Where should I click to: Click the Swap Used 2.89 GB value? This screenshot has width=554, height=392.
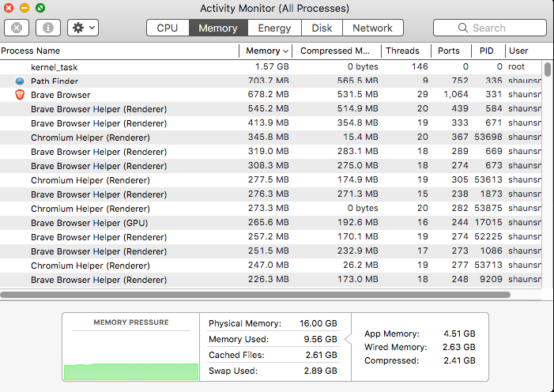(x=320, y=371)
